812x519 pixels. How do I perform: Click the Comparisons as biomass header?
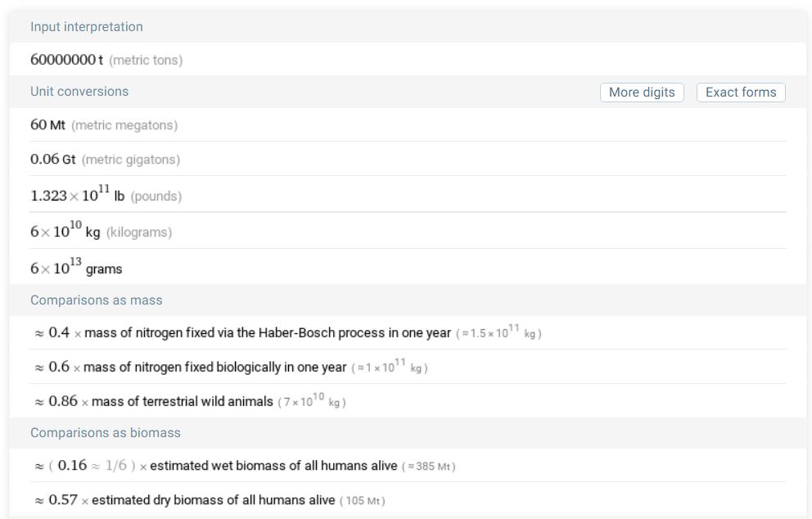(x=106, y=433)
